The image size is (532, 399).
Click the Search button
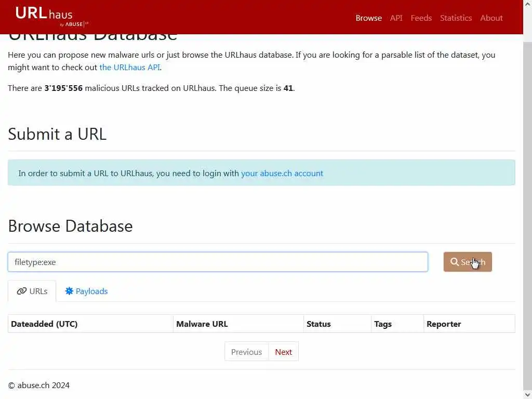click(x=467, y=262)
